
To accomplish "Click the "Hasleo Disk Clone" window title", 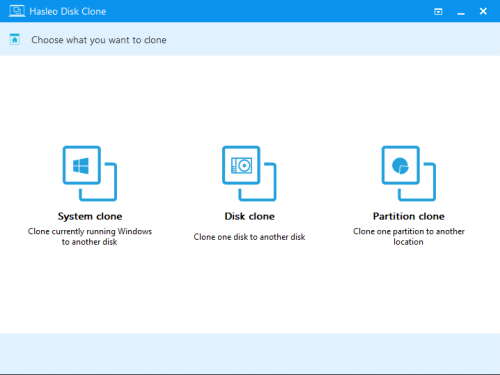I will coord(68,11).
